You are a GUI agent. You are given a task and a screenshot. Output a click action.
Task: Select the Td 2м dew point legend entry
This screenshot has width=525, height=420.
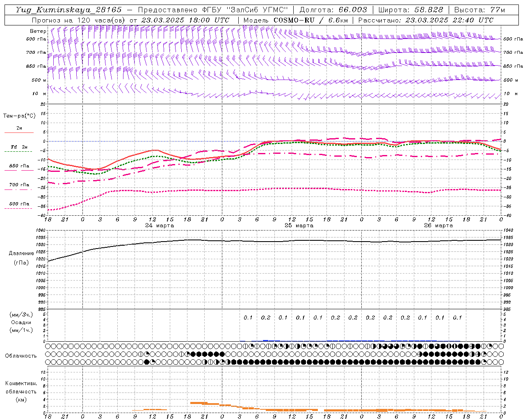pyautogui.click(x=19, y=147)
